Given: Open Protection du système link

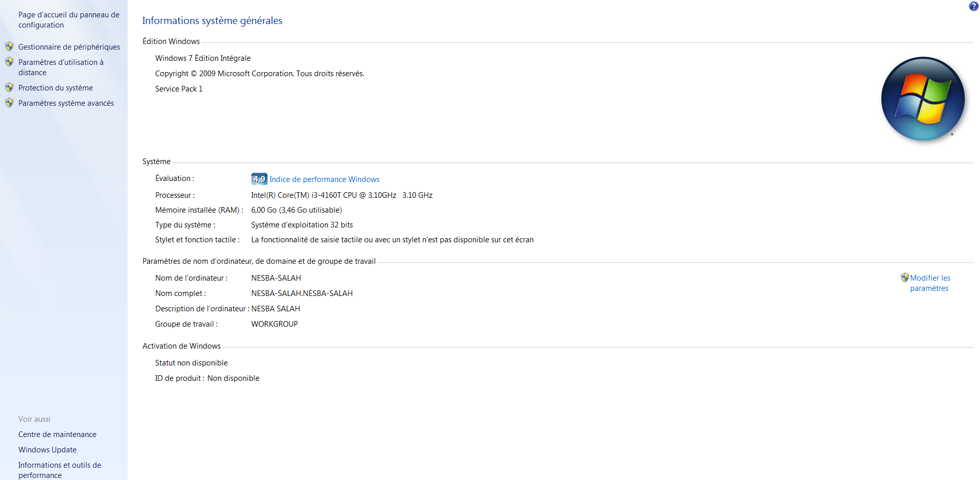Looking at the screenshot, I should (x=56, y=88).
